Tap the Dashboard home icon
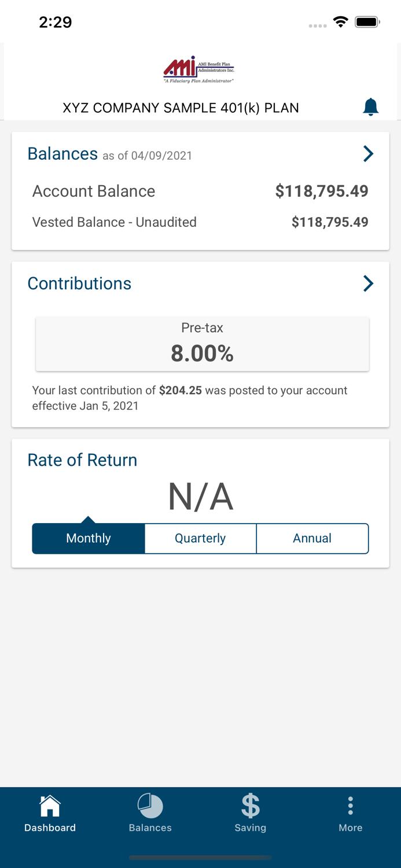This screenshot has width=401, height=868. [50, 806]
